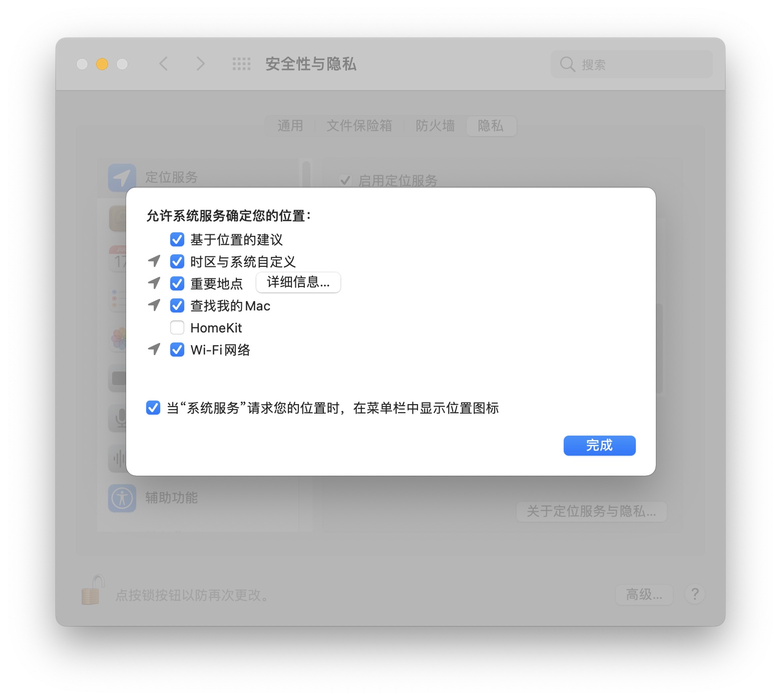Toggle show location icon in menu bar checkbox
Viewport: 781px width, 700px height.
click(x=153, y=408)
